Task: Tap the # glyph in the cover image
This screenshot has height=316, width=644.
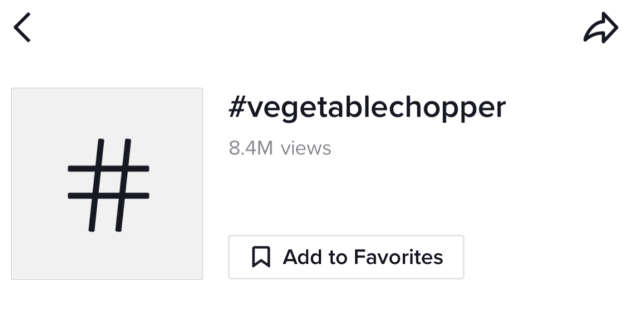Action: pos(108,185)
